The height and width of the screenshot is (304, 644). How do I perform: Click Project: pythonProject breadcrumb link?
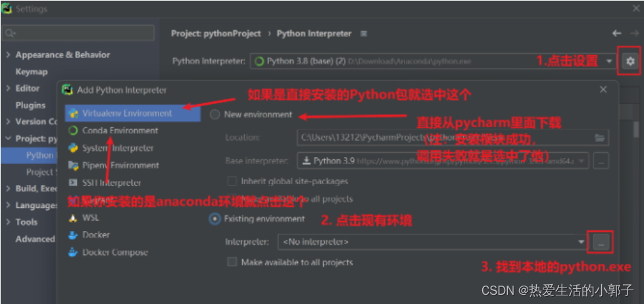point(216,34)
